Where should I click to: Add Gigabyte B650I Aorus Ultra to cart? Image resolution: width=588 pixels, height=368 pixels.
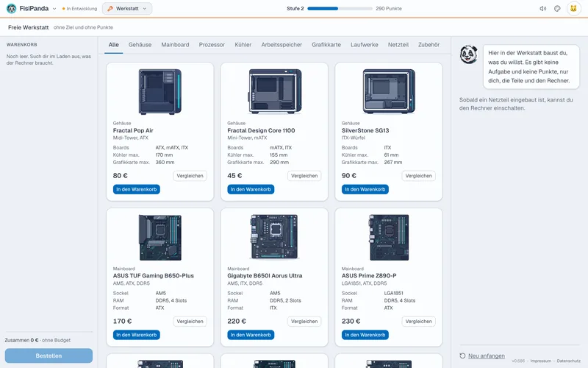[251, 335]
